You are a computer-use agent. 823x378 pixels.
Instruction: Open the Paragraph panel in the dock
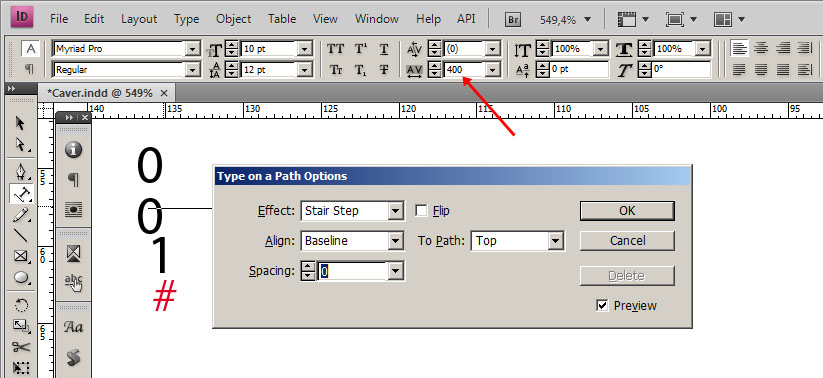click(x=73, y=181)
